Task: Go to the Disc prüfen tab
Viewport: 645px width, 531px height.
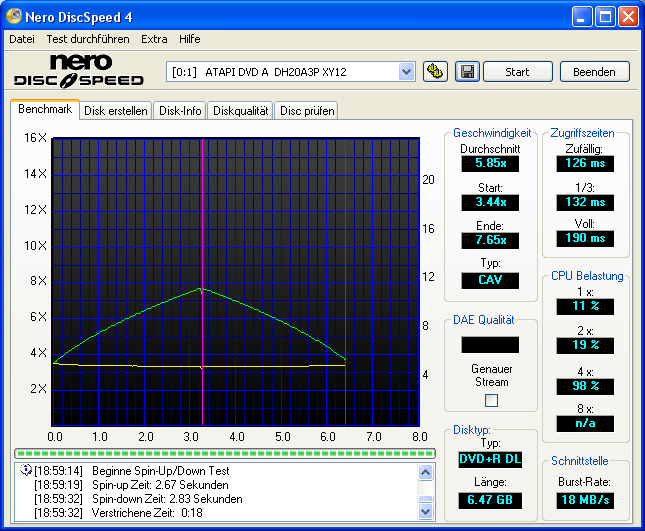Action: [x=307, y=111]
